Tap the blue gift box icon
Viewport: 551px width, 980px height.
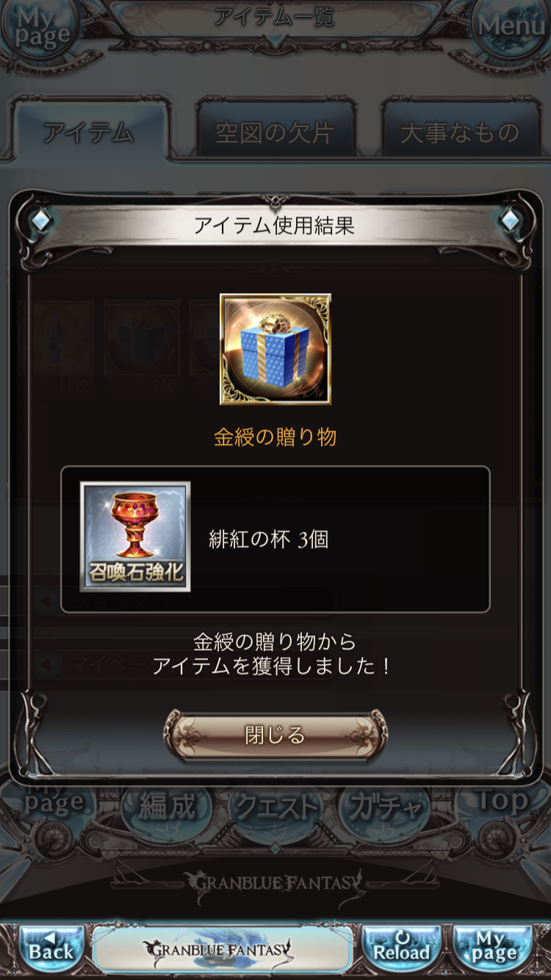coord(275,349)
